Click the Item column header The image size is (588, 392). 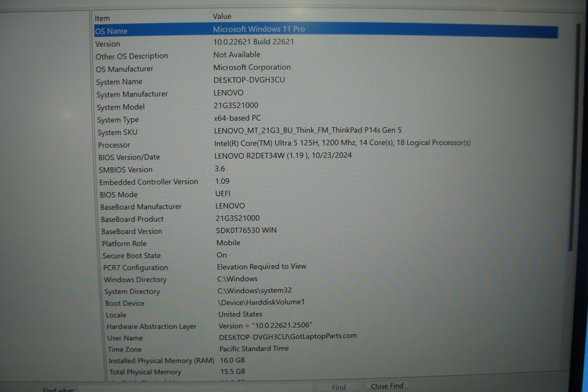pyautogui.click(x=102, y=18)
